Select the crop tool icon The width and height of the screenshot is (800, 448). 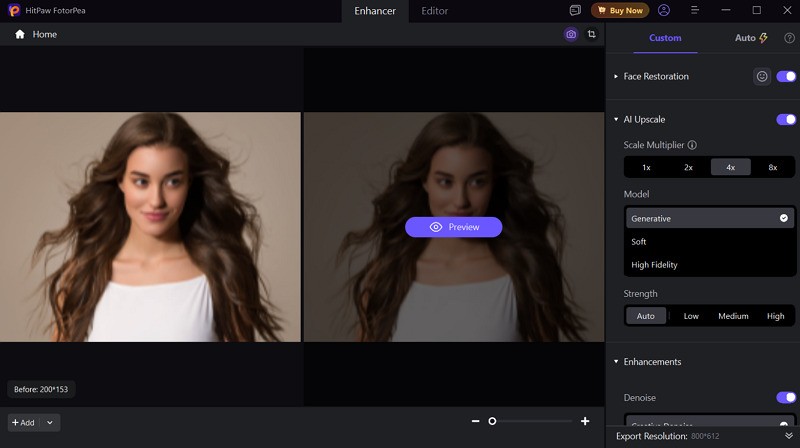click(x=591, y=34)
